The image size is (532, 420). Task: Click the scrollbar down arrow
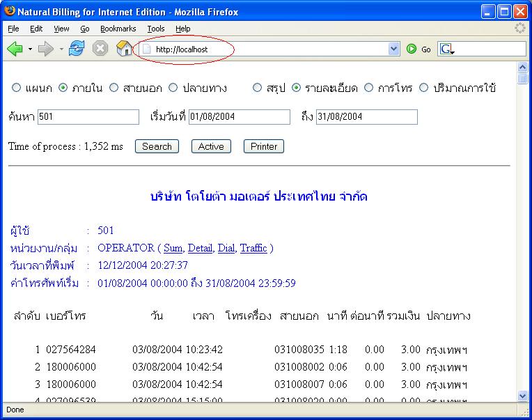522,396
